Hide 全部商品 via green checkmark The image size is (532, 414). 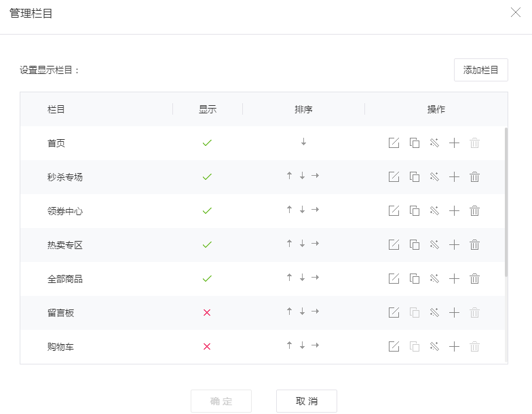pyautogui.click(x=207, y=278)
